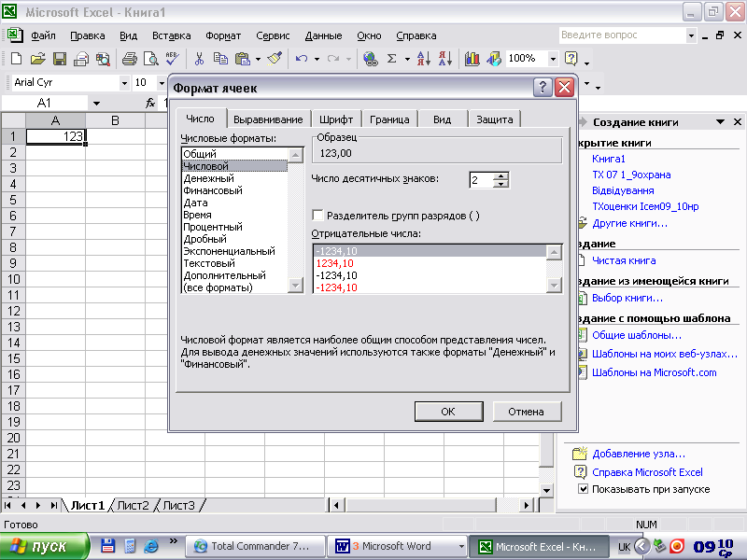Open the Data menu
The width and height of the screenshot is (747, 560).
point(323,35)
